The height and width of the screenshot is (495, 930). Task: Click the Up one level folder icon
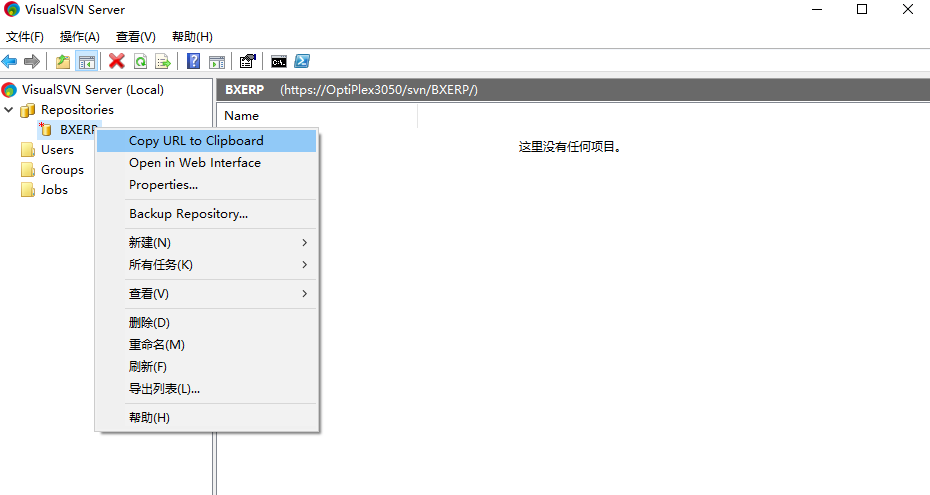coord(63,61)
